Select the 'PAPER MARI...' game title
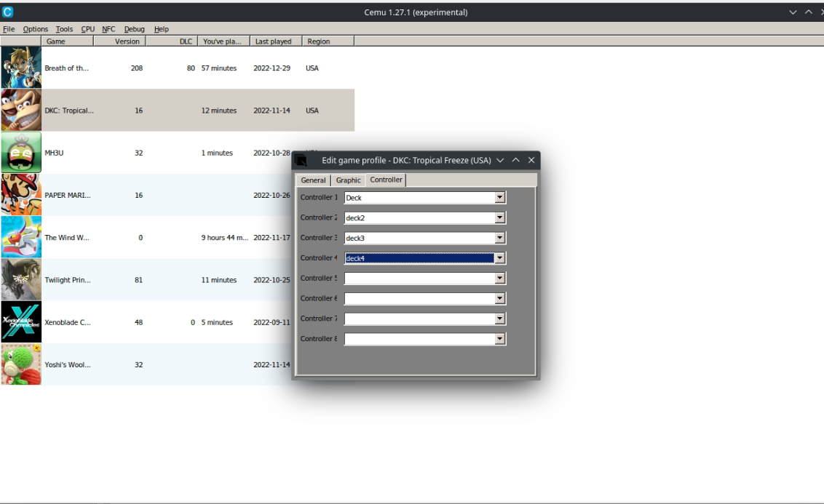The height and width of the screenshot is (504, 824). point(67,195)
